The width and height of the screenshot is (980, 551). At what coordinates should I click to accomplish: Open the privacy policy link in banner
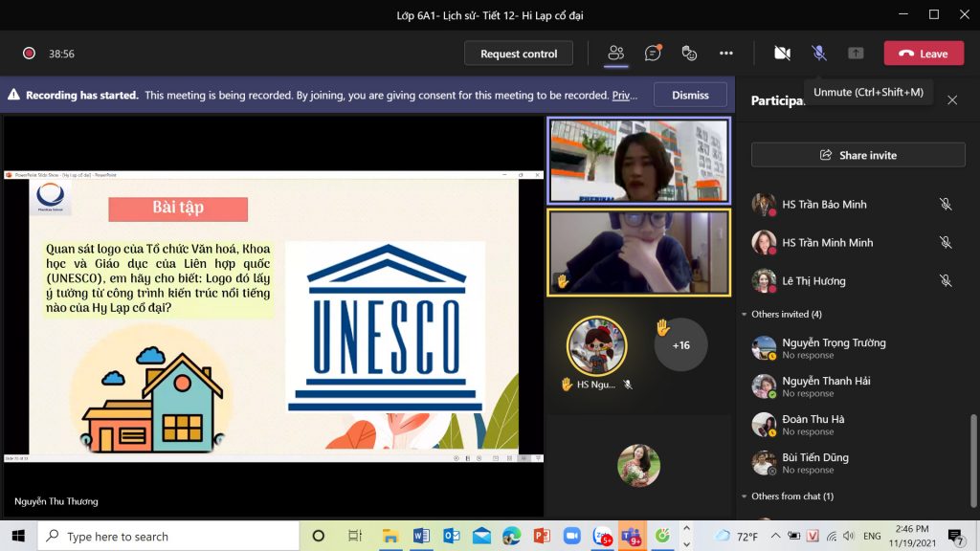click(624, 95)
